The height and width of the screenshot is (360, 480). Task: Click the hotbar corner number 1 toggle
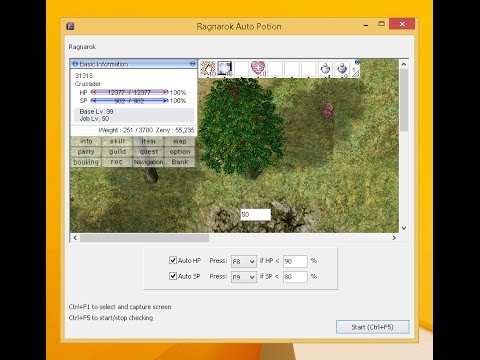click(x=356, y=71)
